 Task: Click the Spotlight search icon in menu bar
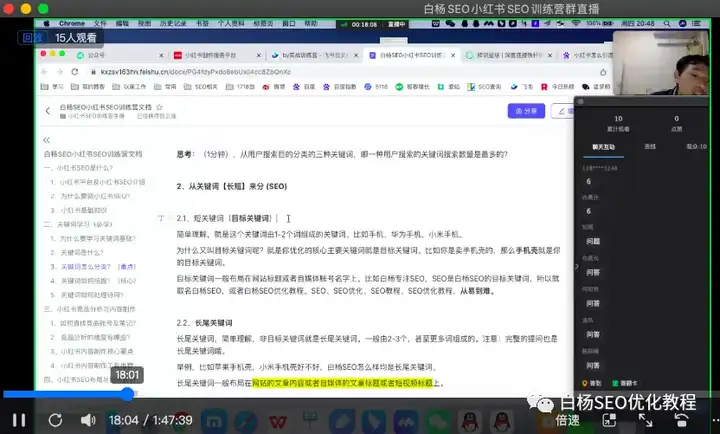tap(667, 23)
